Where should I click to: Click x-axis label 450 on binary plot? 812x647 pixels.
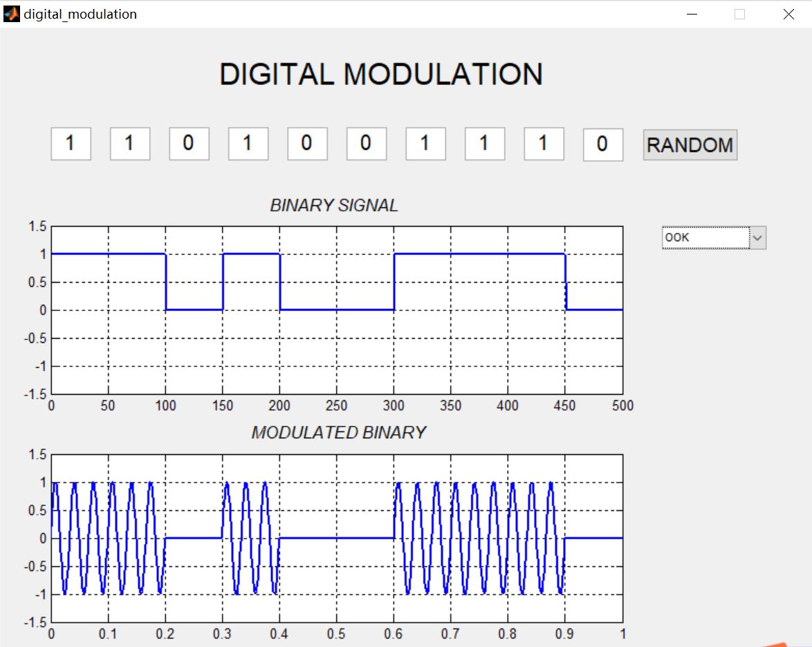(564, 405)
